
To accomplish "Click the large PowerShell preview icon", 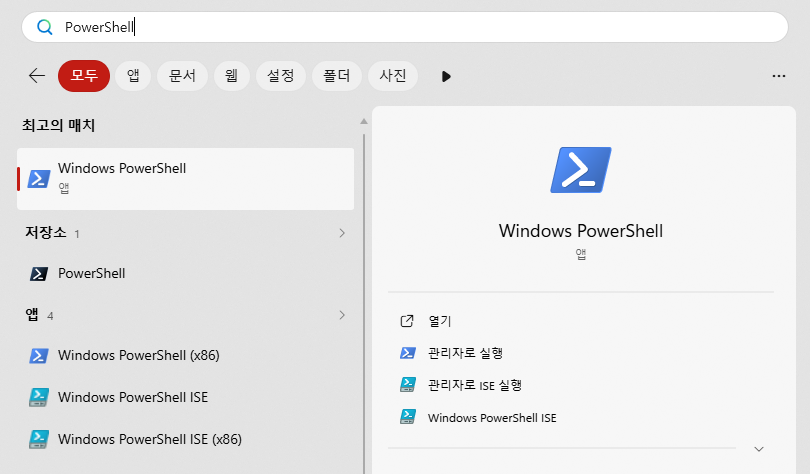I will pos(581,170).
